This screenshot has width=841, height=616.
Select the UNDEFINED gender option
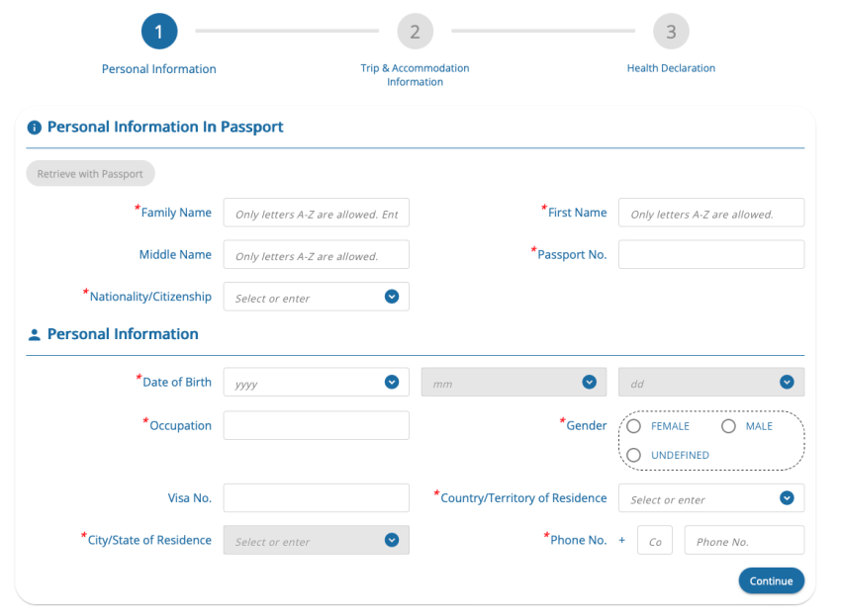pos(634,455)
